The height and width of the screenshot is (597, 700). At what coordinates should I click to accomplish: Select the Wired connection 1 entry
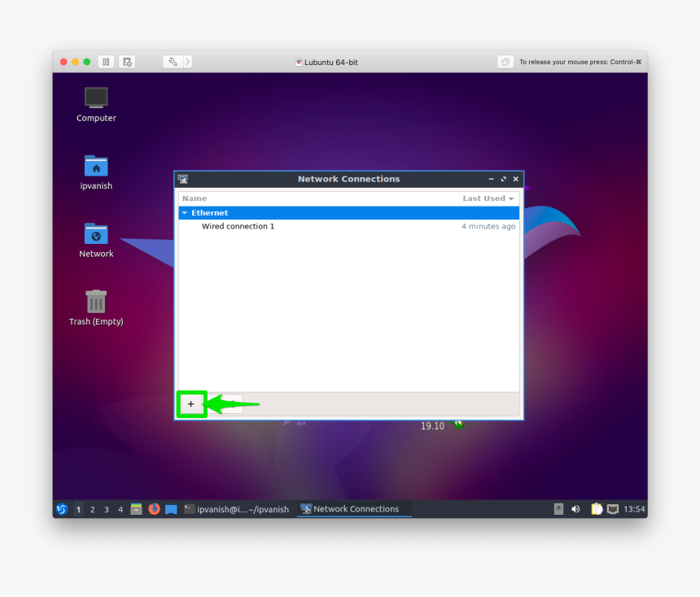point(238,226)
